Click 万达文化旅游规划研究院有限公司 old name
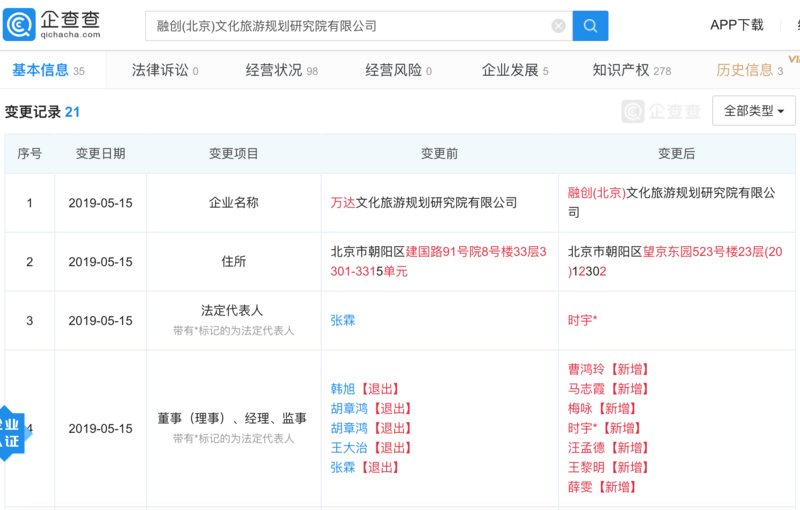This screenshot has width=800, height=510. [x=424, y=202]
